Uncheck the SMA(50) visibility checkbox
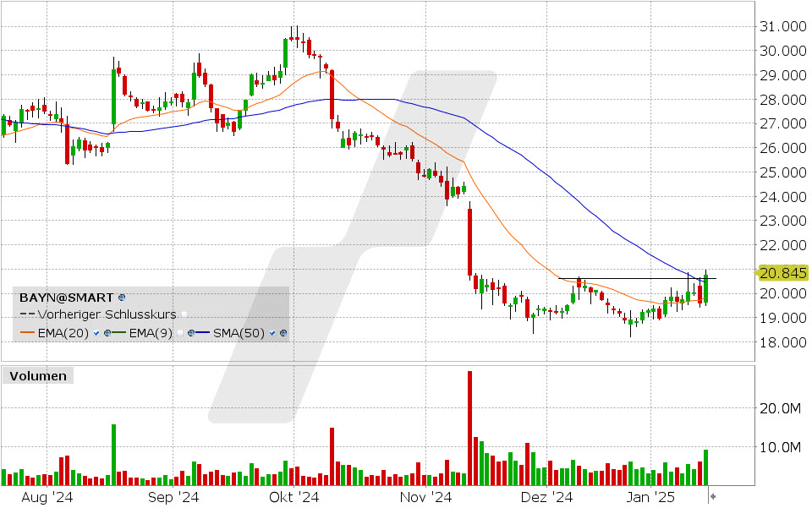812x508 pixels. point(272,333)
